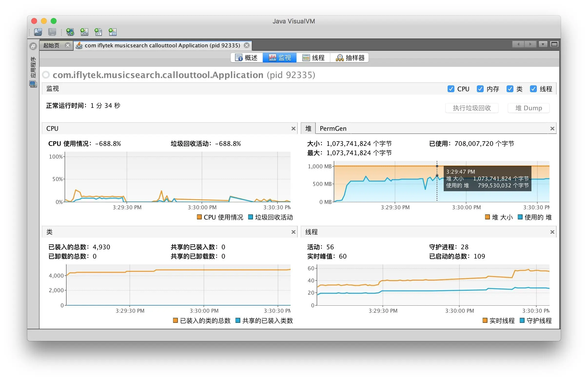Click the Load Snapshot folder icon

tap(38, 32)
